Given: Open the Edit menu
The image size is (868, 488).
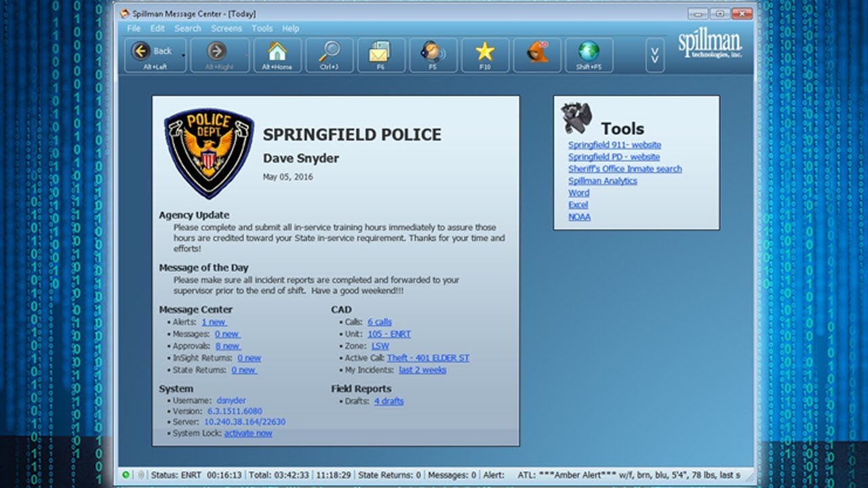Looking at the screenshot, I should [157, 28].
